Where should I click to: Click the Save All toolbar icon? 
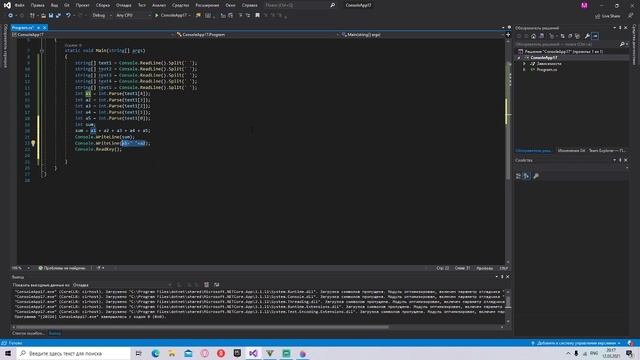[58, 15]
